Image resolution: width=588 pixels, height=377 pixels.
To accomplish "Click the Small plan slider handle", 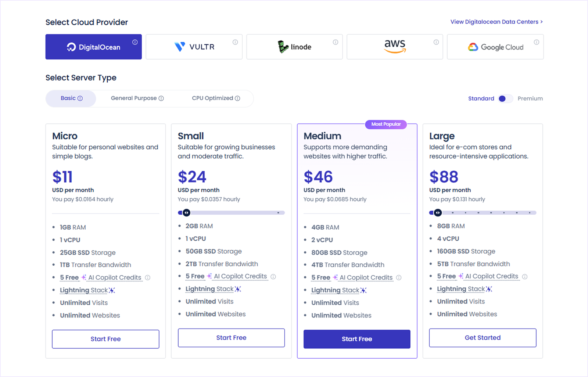I will click(186, 212).
